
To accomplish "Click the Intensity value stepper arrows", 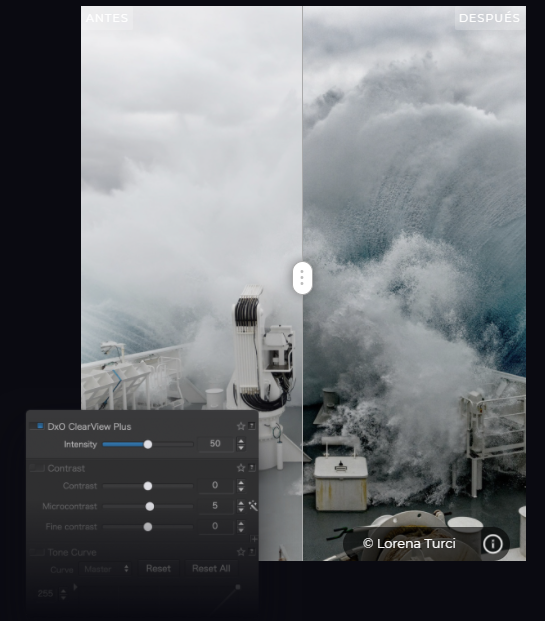I will (240, 444).
